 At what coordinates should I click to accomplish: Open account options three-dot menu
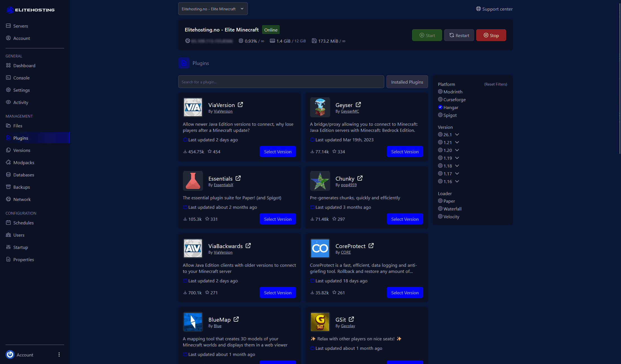[x=59, y=355]
